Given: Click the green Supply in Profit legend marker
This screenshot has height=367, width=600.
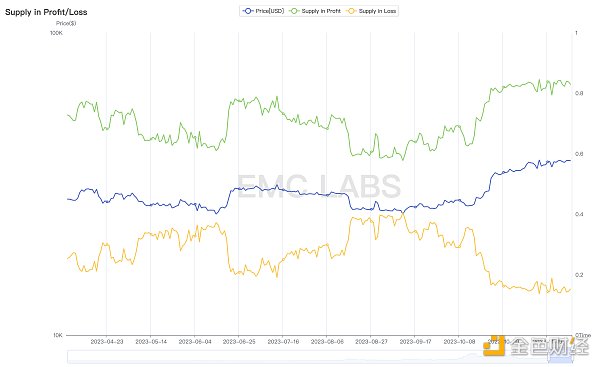Looking at the screenshot, I should pyautogui.click(x=294, y=11).
